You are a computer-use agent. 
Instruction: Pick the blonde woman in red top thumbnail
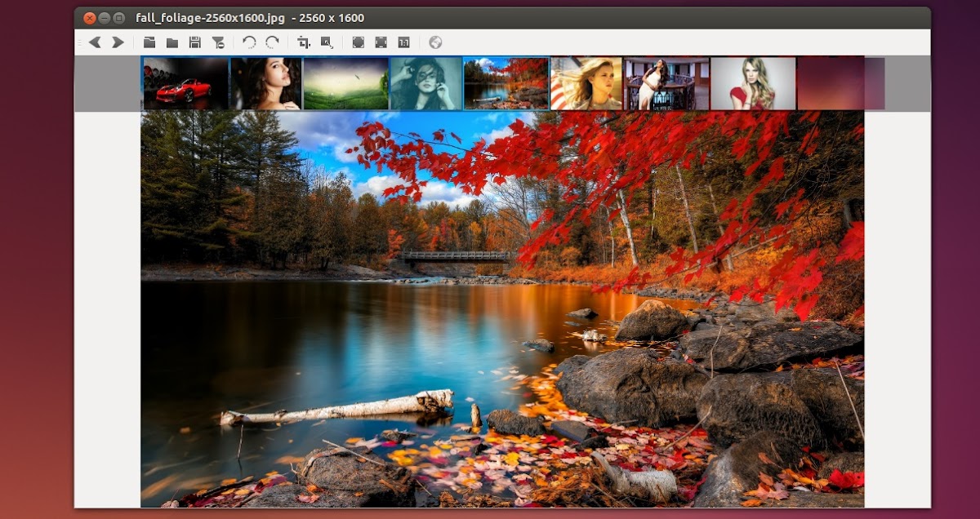[753, 82]
